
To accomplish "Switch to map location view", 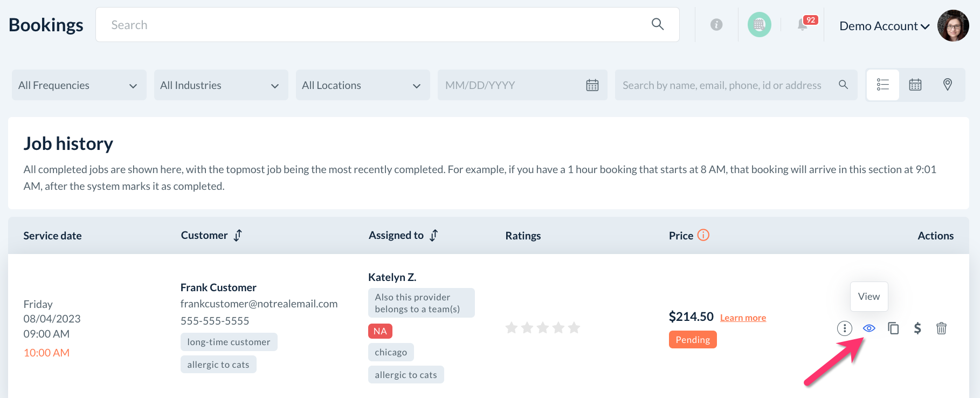I will coord(947,85).
